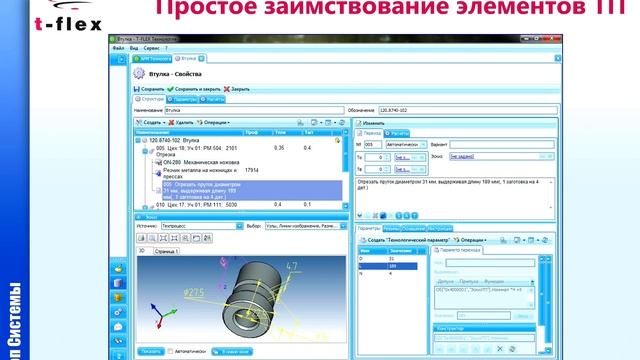Click the last viewer toolbar icon
The height and width of the screenshot is (360, 640).
click(x=207, y=238)
